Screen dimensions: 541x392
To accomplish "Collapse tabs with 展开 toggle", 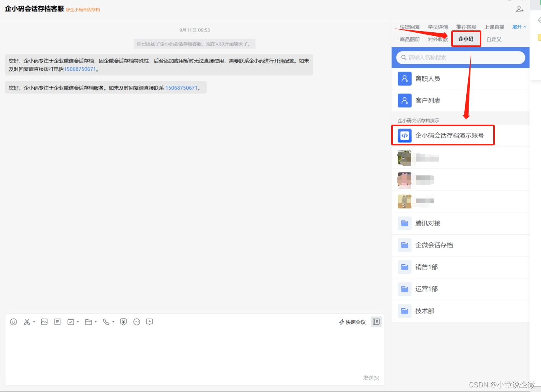I will tap(519, 27).
